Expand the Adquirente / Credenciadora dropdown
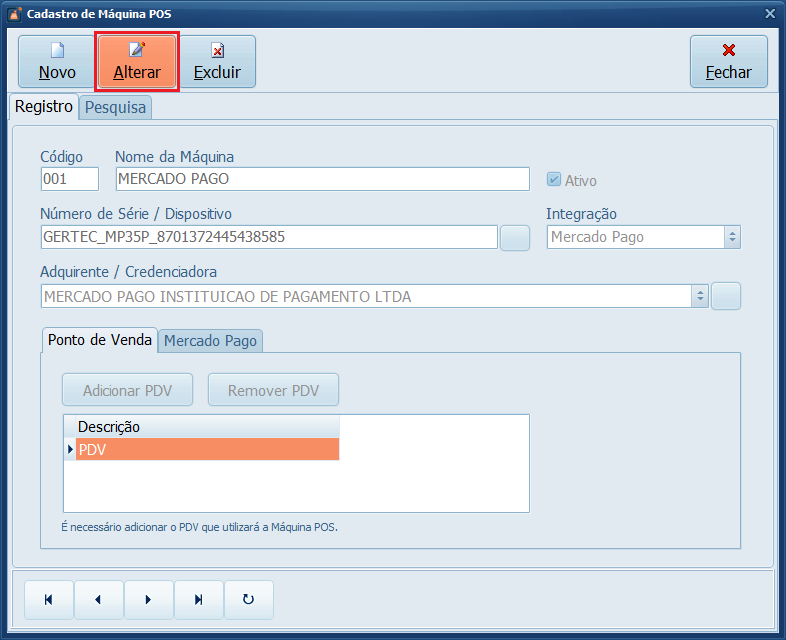 coord(701,296)
